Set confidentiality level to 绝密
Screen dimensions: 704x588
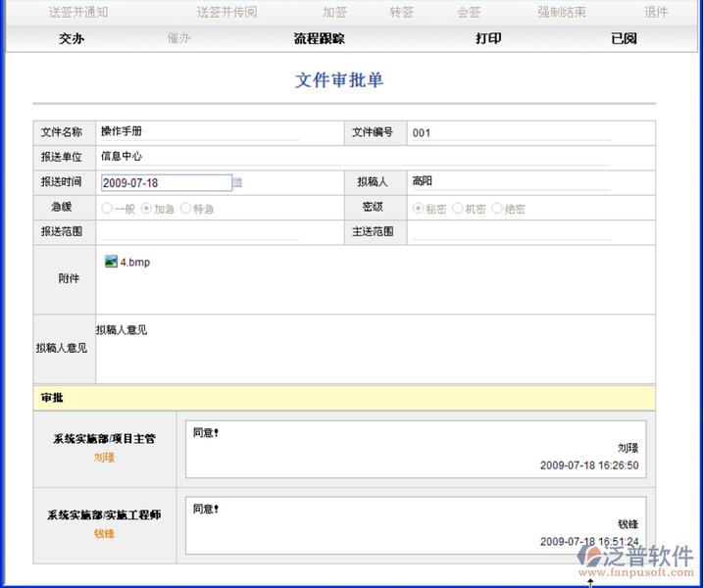click(x=497, y=209)
